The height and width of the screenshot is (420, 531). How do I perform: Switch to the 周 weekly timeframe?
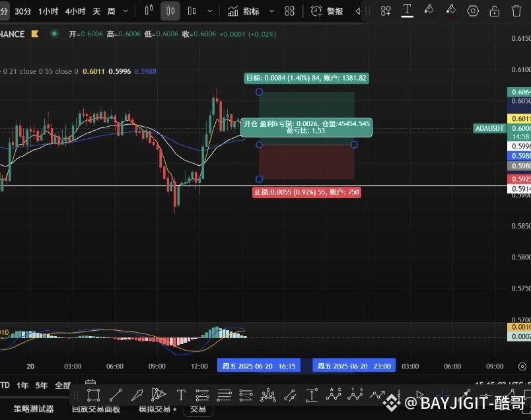tap(111, 11)
